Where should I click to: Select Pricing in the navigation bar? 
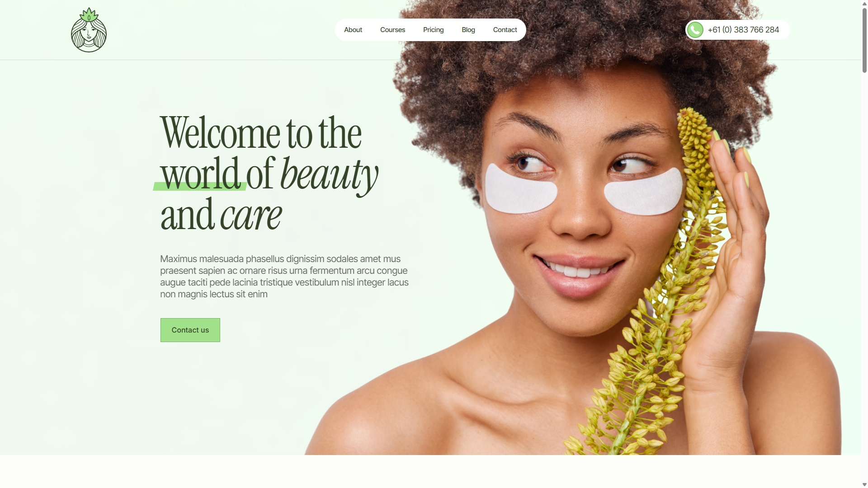(x=434, y=30)
